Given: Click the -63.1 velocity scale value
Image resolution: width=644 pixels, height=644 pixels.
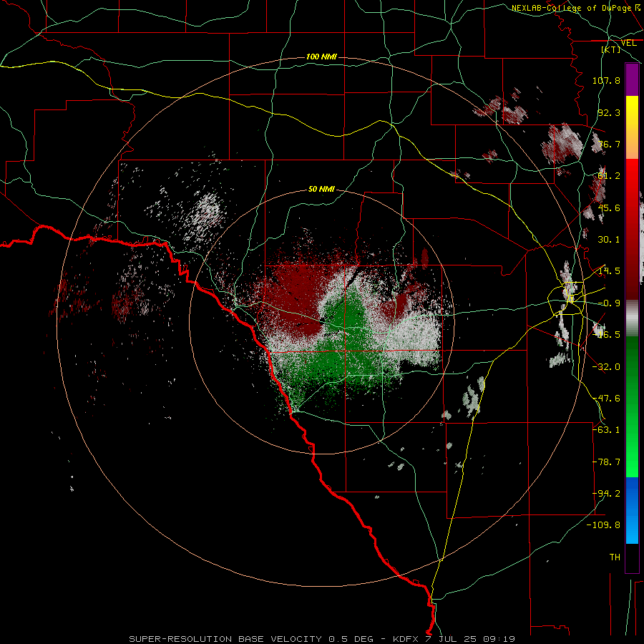Looking at the screenshot, I should [606, 430].
